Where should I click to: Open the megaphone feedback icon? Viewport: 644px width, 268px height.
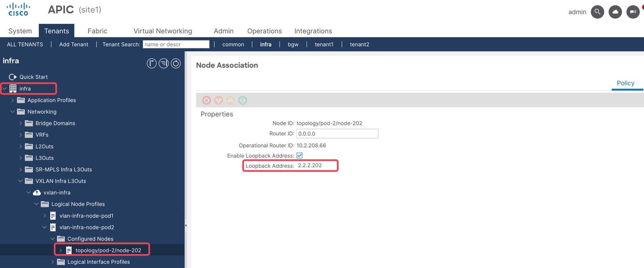tap(633, 12)
